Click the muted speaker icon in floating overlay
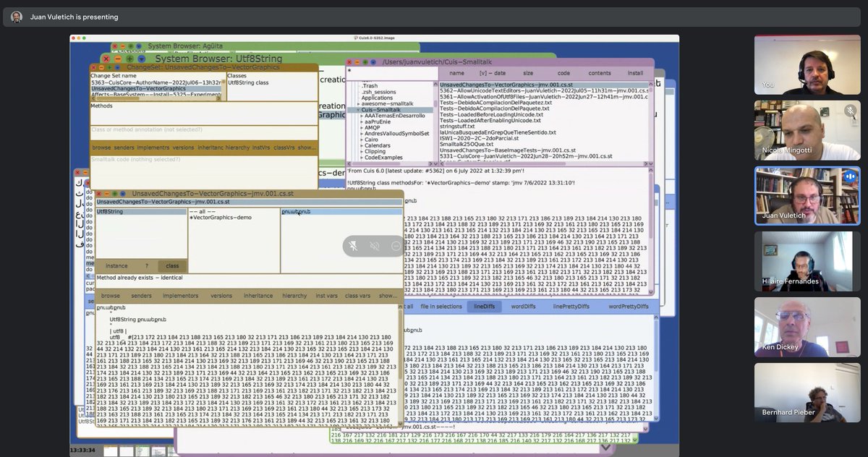Image resolution: width=868 pixels, height=457 pixels. [375, 246]
